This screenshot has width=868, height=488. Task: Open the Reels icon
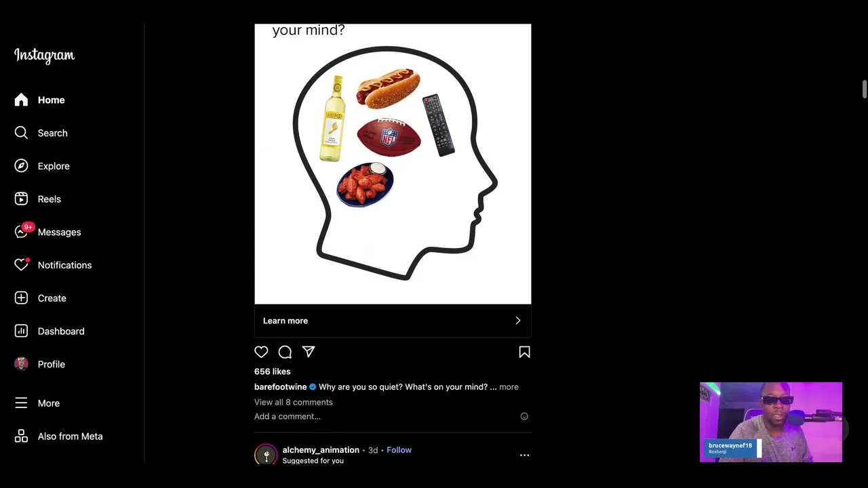tap(21, 199)
